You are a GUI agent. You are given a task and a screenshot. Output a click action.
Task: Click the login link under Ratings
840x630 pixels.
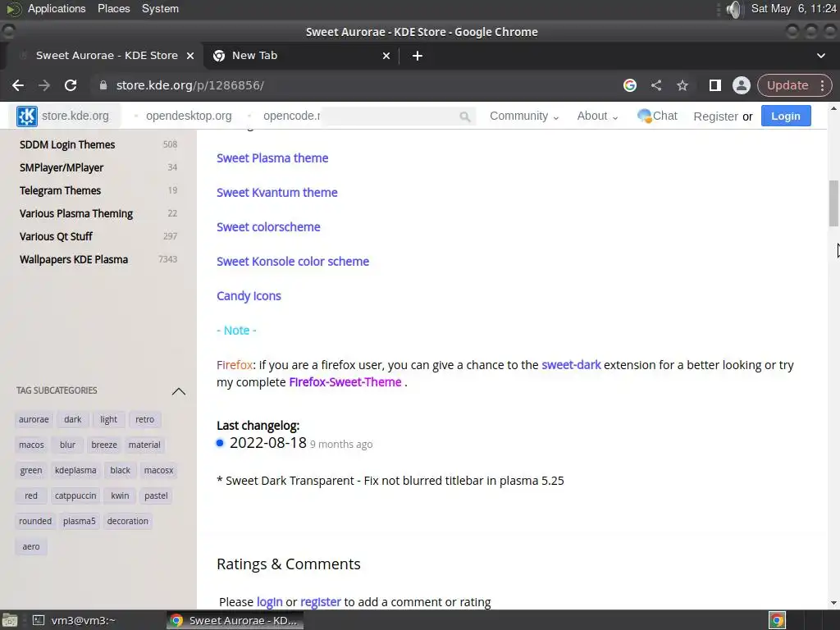[269, 602]
